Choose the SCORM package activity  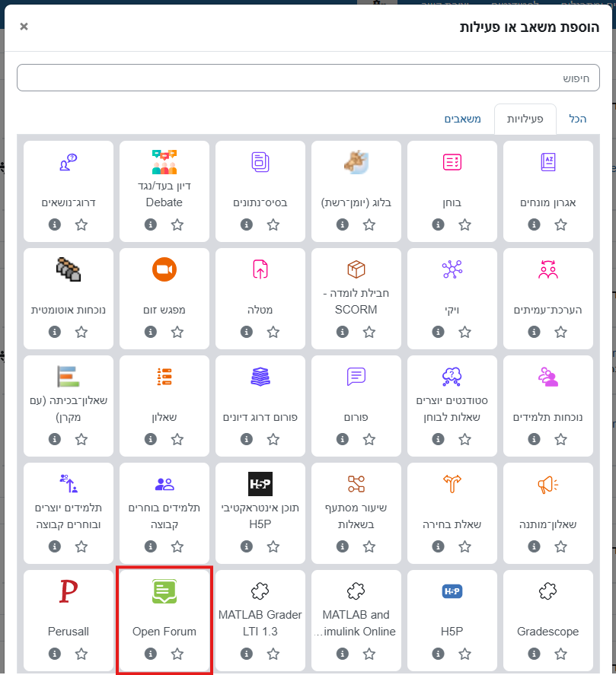(356, 269)
